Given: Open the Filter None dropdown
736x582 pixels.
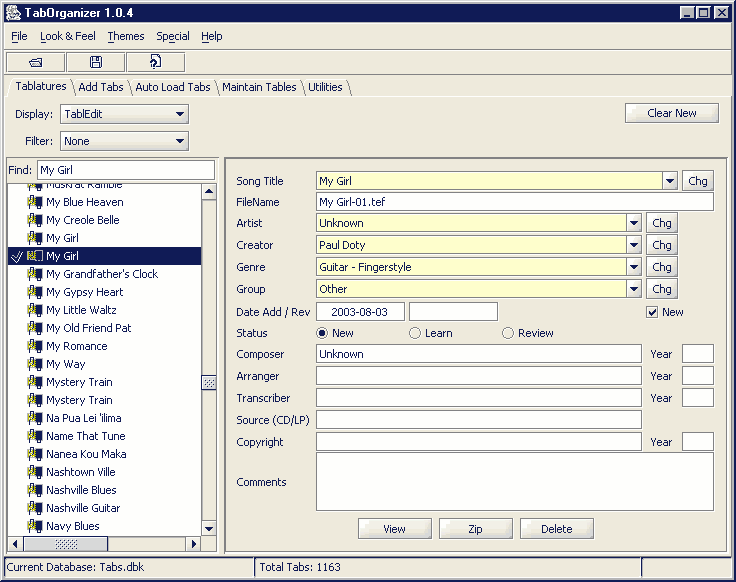Looking at the screenshot, I should (x=124, y=141).
